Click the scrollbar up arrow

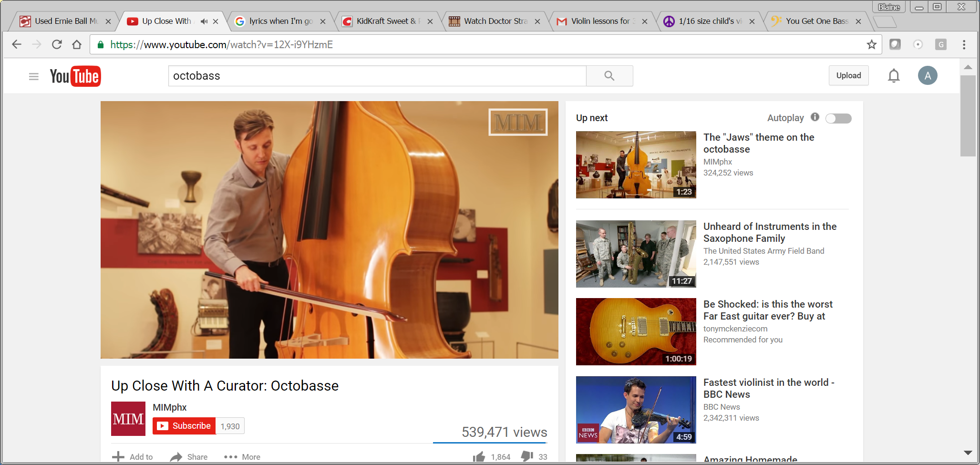(968, 67)
